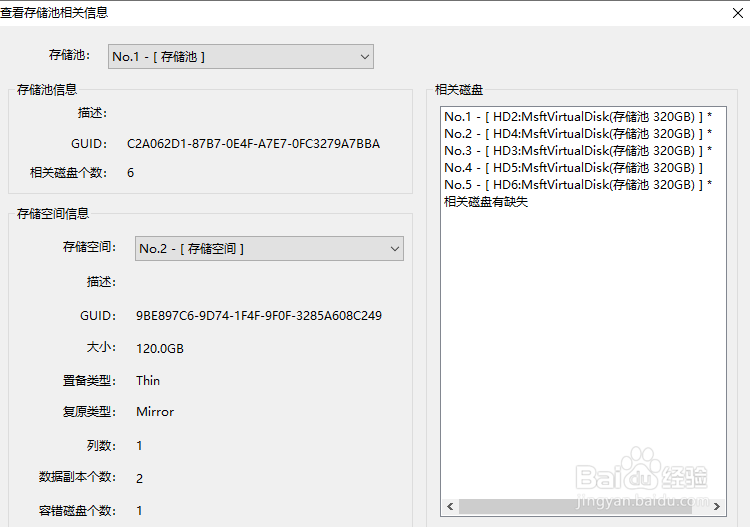750x527 pixels.
Task: Select disk No.3 HD3:MsftVirtualDisk in list
Action: [x=578, y=151]
